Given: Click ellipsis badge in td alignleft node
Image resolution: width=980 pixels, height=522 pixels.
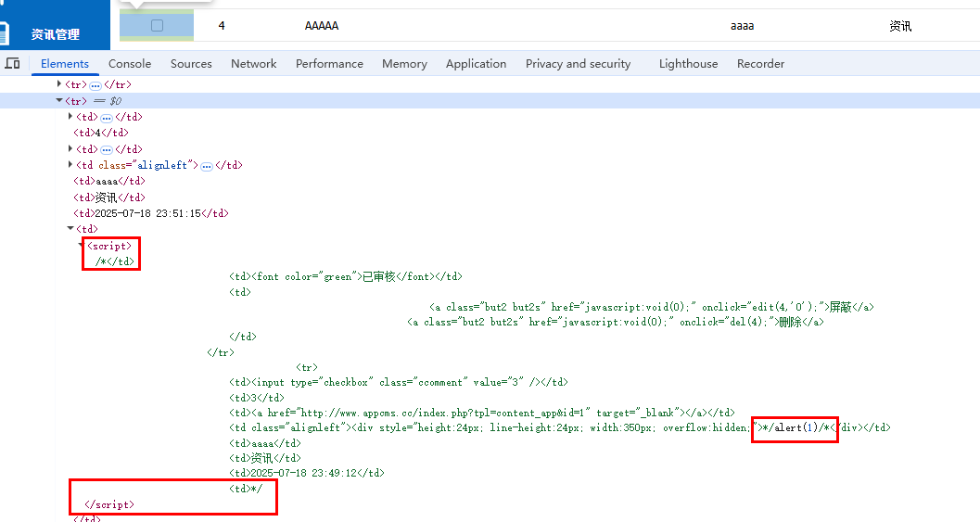Looking at the screenshot, I should [206, 166].
